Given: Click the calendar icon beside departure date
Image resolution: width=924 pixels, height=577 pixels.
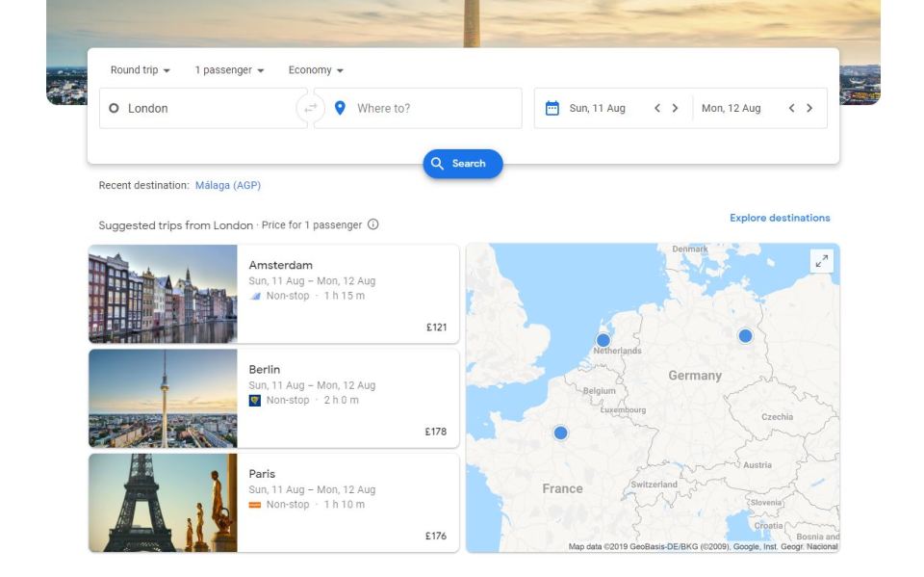Looking at the screenshot, I should (552, 108).
